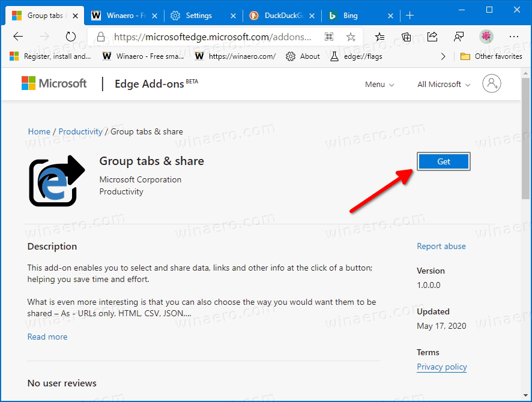Close the Winaero tab
The height and width of the screenshot is (402, 532).
coord(154,16)
